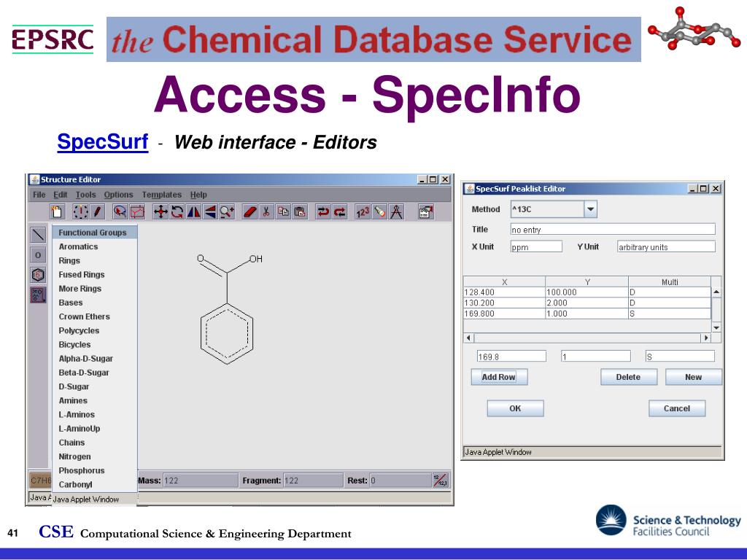Select the 130.200 cell in peak table
747x560 pixels.
click(504, 303)
